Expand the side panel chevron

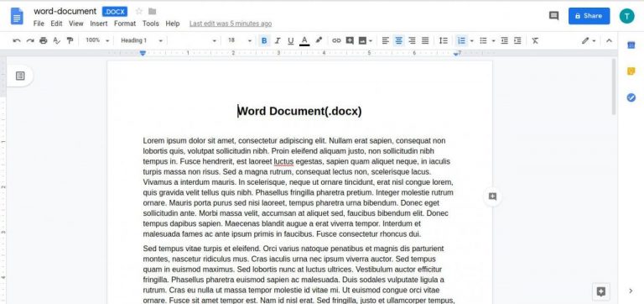coord(631,291)
